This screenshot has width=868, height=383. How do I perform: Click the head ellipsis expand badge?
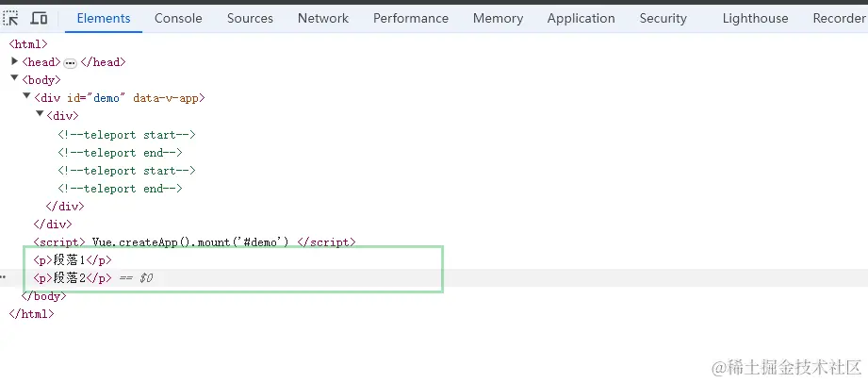point(70,62)
